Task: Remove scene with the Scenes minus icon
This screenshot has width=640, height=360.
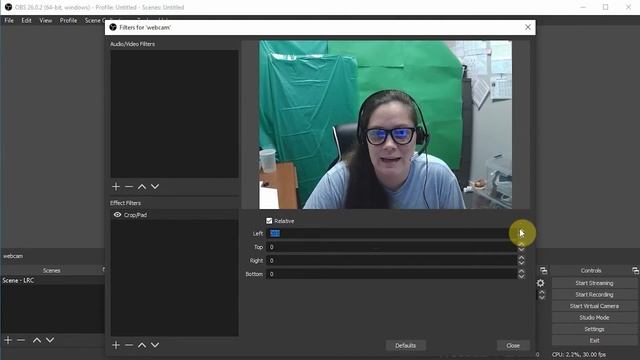Action: 21,340
